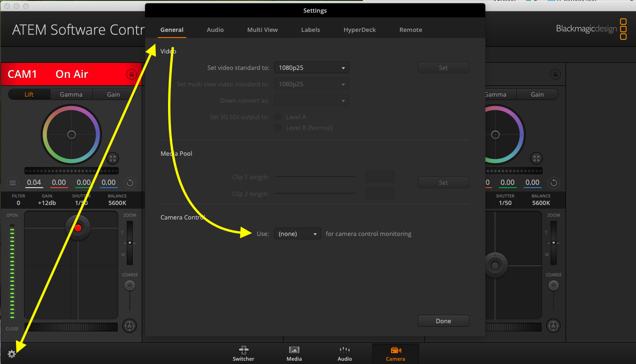Select Gain on right camera panel

[x=537, y=94]
